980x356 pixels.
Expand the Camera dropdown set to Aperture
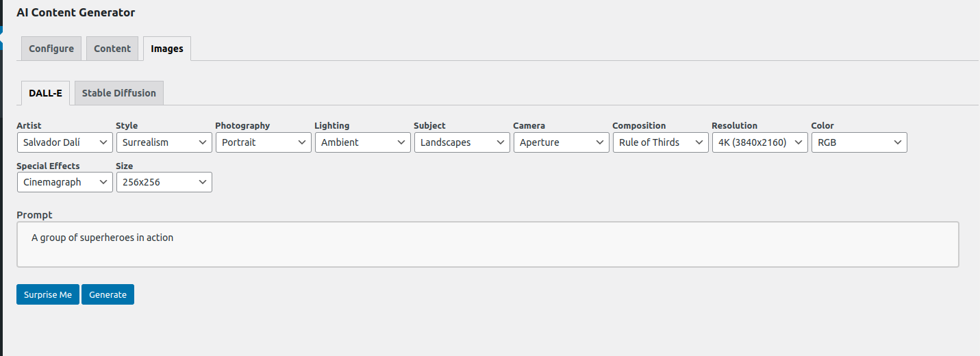coord(561,142)
